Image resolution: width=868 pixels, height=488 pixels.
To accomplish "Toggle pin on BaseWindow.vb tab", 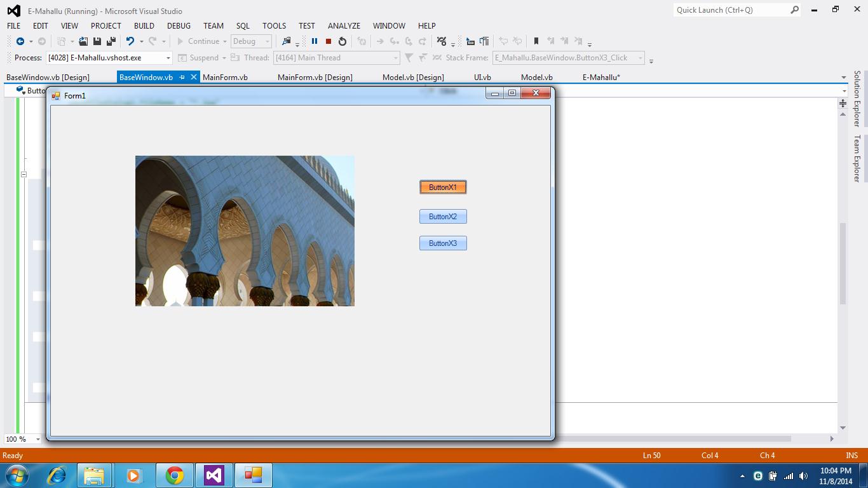I will [182, 77].
